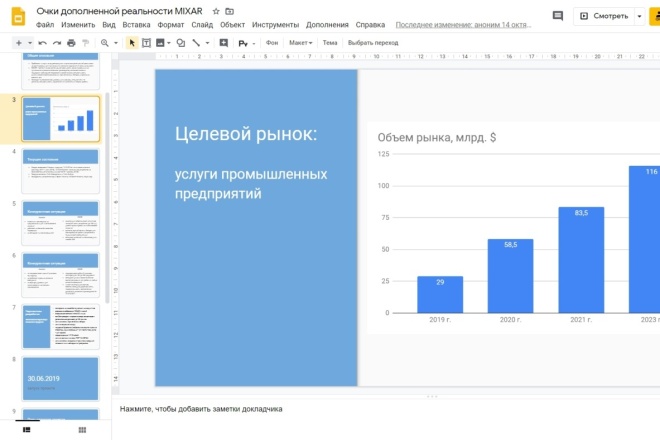Image resolution: width=660 pixels, height=440 pixels.
Task: Expand the Смотреть presentation options arrow
Action: pos(639,16)
